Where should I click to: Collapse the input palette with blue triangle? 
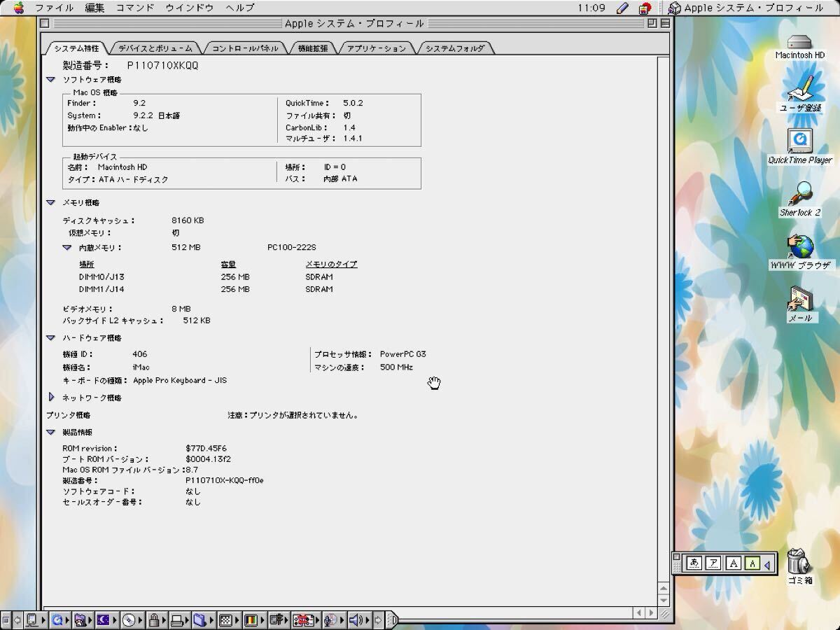click(x=767, y=564)
